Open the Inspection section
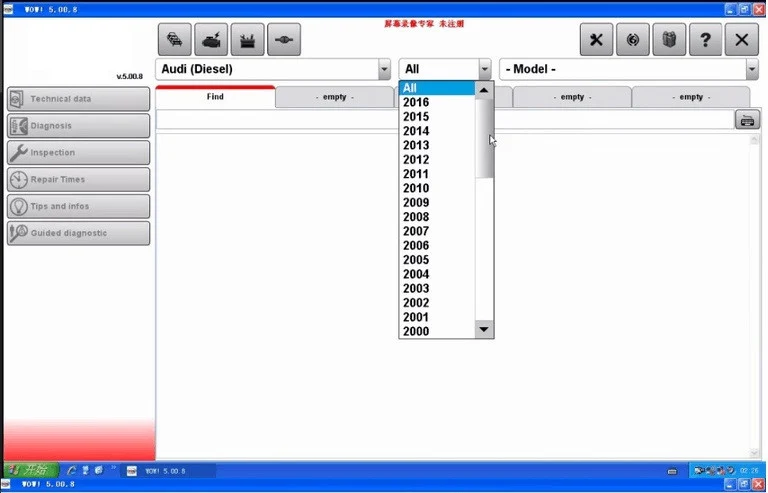This screenshot has width=768, height=493. click(78, 153)
